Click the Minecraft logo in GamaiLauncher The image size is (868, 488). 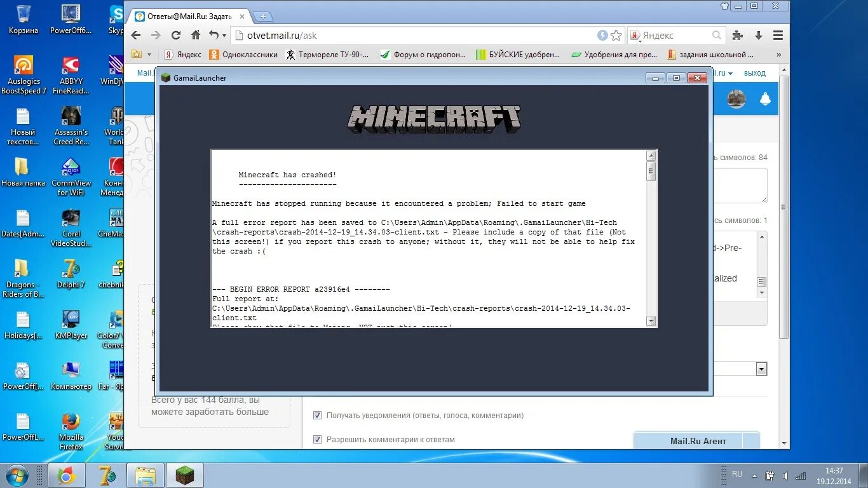pyautogui.click(x=434, y=119)
